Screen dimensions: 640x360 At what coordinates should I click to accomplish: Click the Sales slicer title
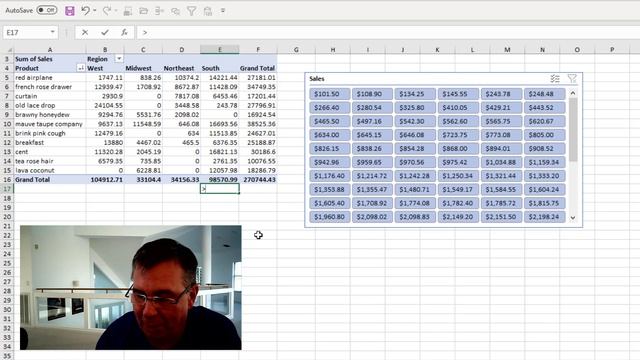pos(317,79)
